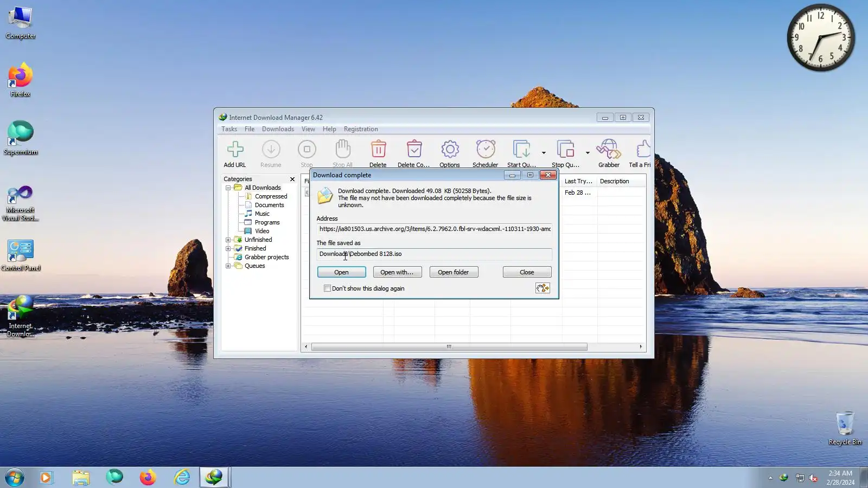
Task: Open the Registration menu
Action: pos(361,129)
